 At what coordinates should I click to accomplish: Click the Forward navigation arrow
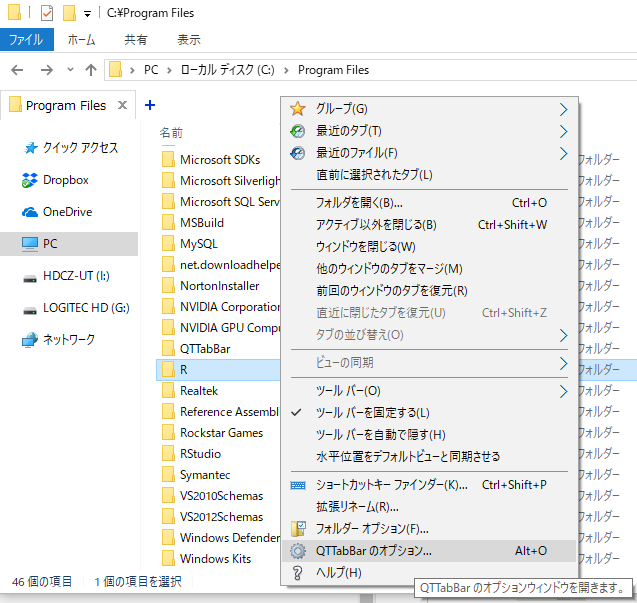[47, 70]
